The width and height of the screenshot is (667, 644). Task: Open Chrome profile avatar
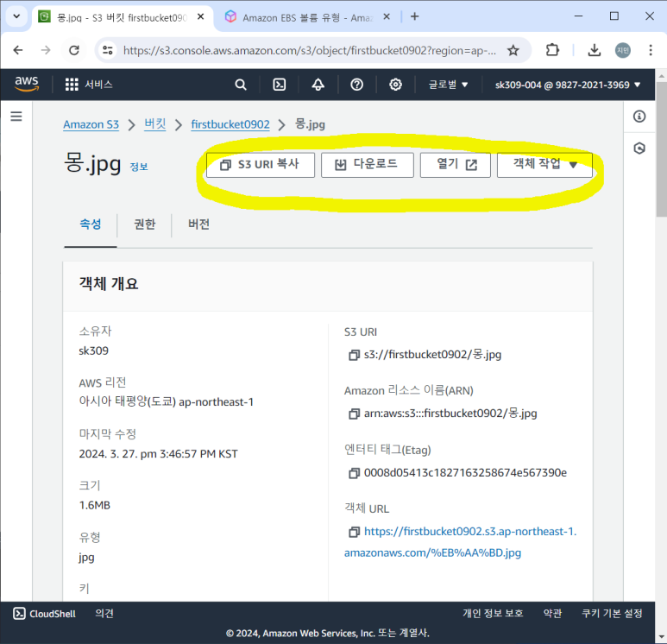(623, 50)
